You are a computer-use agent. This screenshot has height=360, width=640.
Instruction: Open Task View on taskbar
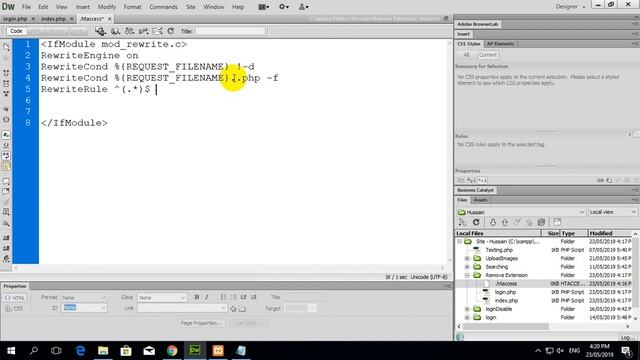[56, 351]
